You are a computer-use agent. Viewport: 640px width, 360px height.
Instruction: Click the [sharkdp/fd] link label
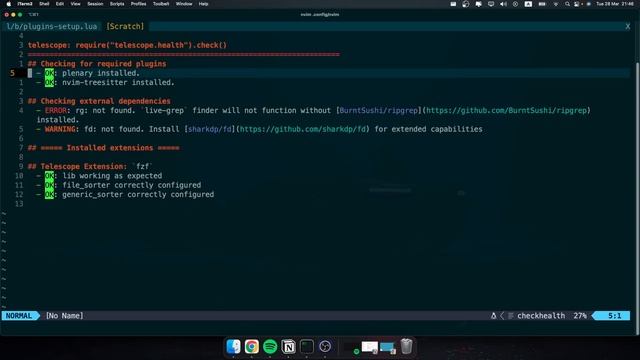pyautogui.click(x=210, y=129)
